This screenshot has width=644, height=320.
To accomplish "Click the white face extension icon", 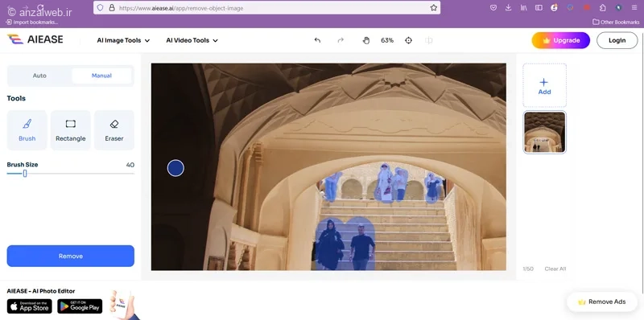I will click(x=554, y=8).
